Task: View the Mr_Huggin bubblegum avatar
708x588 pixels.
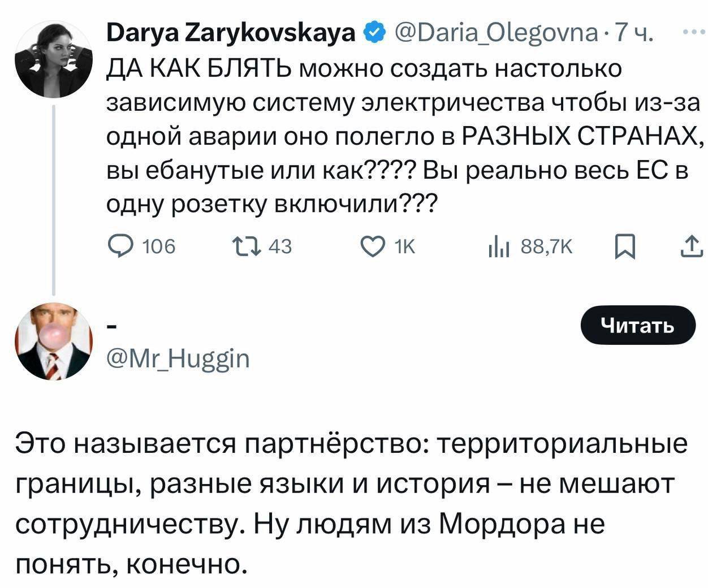Action: pos(53,341)
